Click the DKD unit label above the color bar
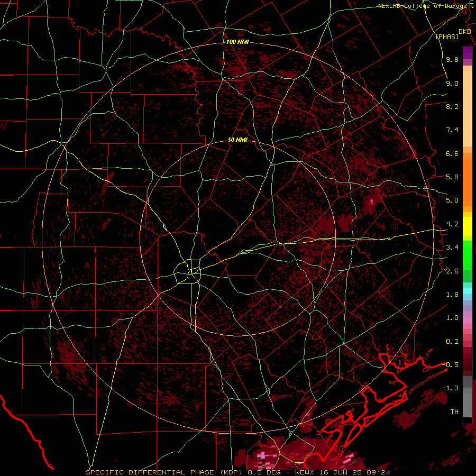The width and height of the screenshot is (476, 476). click(465, 31)
